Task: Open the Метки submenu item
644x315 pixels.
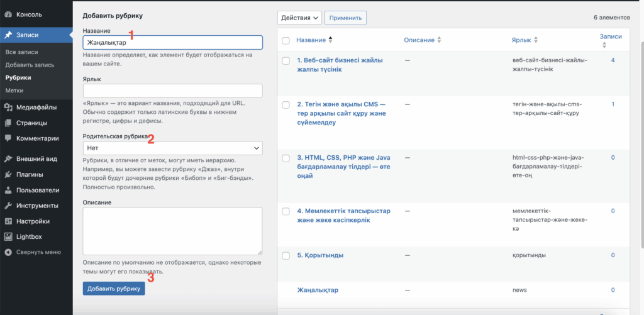Action: coord(14,91)
